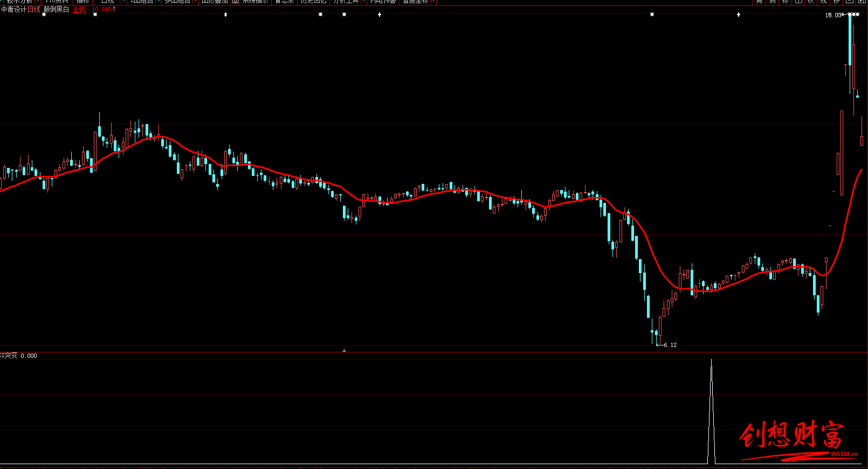Open the 系统指示 toolbar item

coord(255,2)
